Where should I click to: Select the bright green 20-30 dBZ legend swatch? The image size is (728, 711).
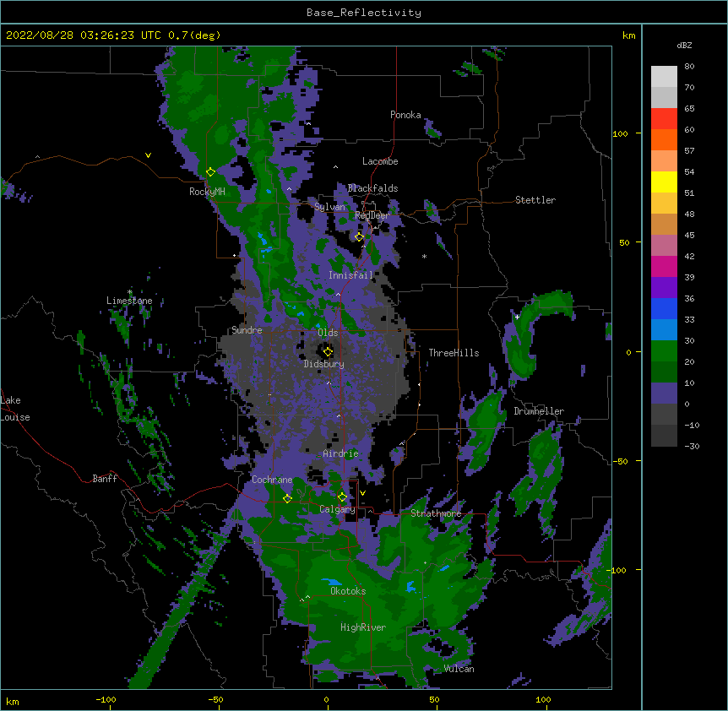(x=664, y=351)
